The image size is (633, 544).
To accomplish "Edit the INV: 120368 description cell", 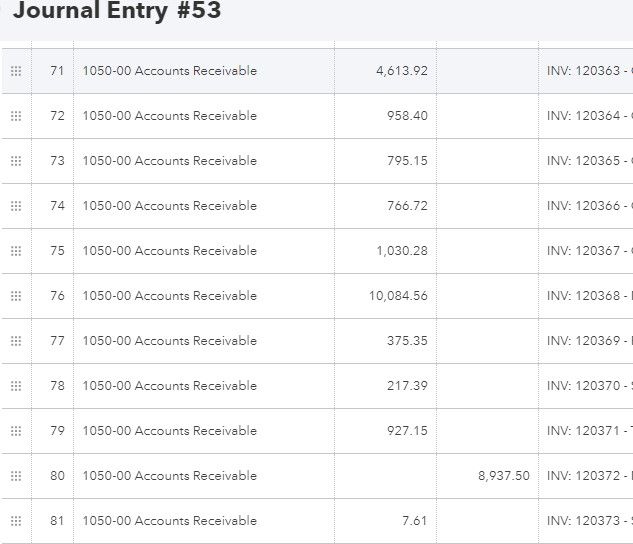I will 588,296.
